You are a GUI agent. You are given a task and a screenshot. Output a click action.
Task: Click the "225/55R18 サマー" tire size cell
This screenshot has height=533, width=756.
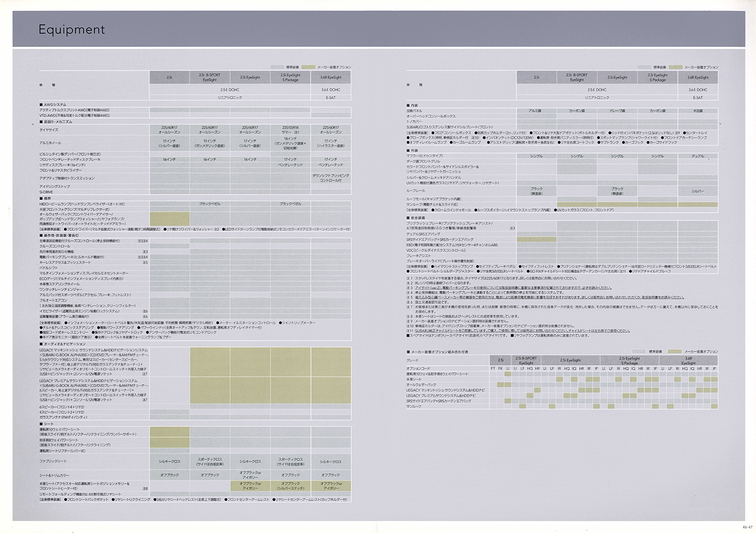coord(290,130)
